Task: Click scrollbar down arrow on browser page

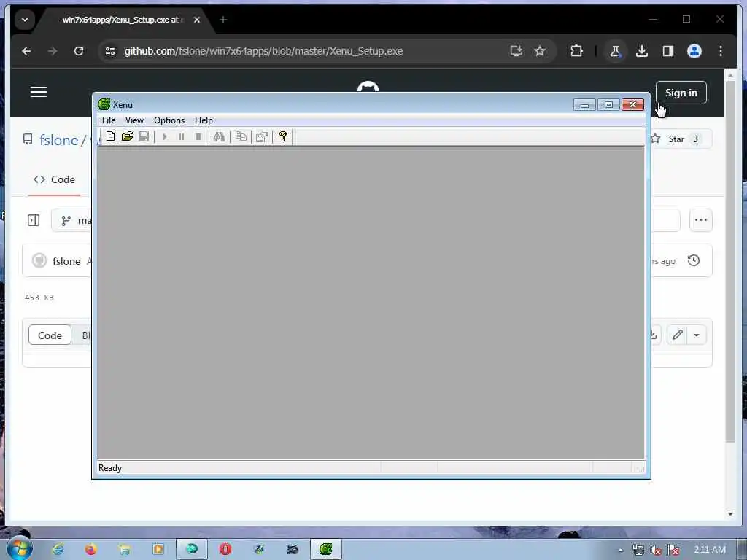Action: 730,514
